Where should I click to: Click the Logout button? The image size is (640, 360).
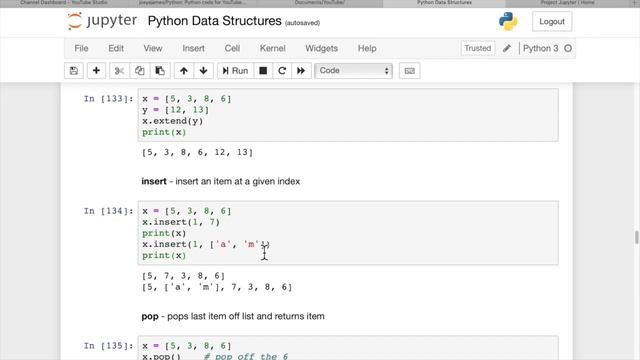coord(552,22)
